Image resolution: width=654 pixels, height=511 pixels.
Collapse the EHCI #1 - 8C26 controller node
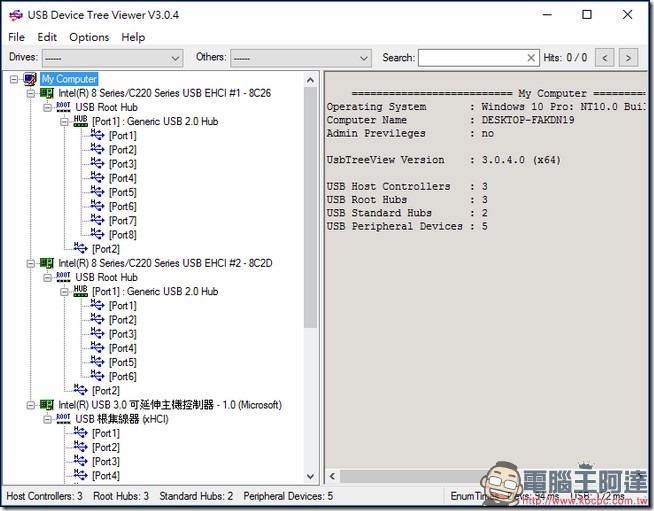[31, 93]
